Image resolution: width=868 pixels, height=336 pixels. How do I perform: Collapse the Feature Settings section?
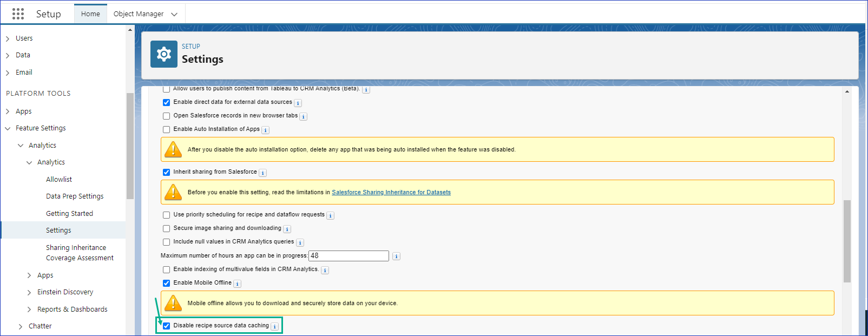click(x=8, y=129)
